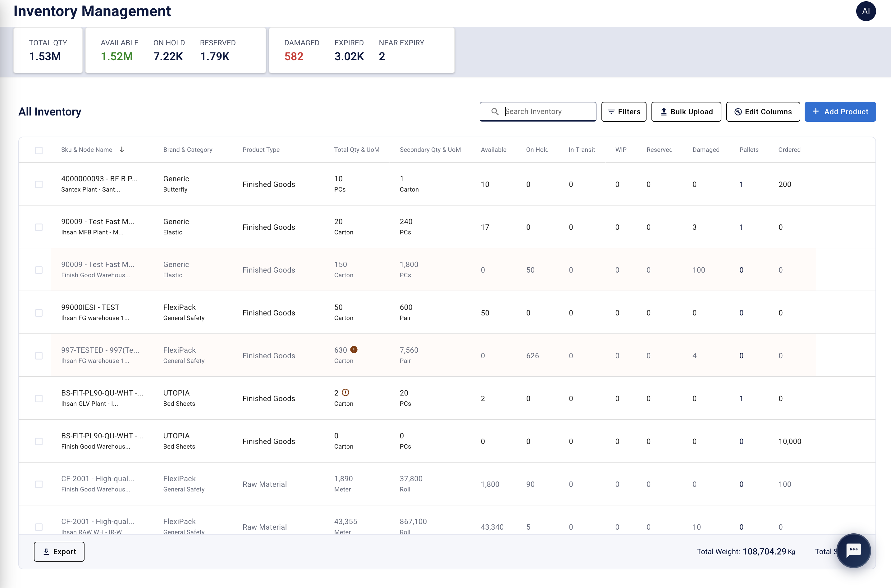Sort by the Brand & Category column header
The width and height of the screenshot is (891, 588).
click(x=188, y=150)
